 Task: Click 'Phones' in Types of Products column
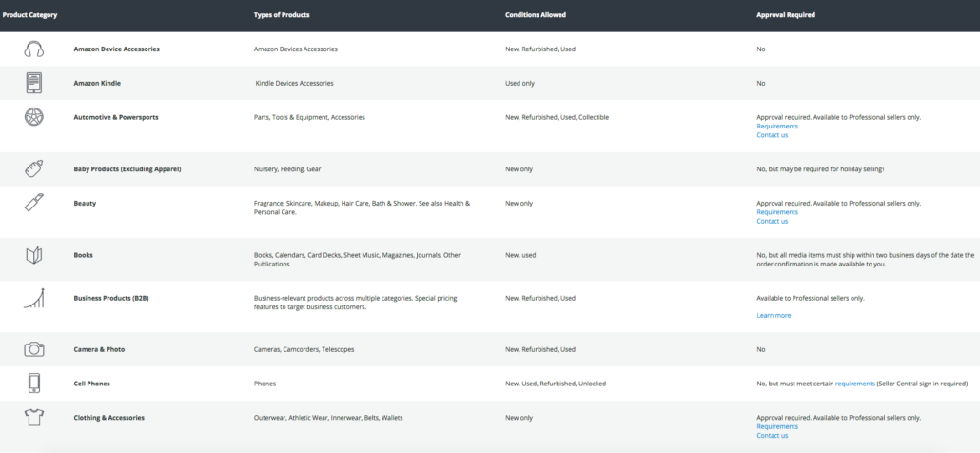pyautogui.click(x=265, y=384)
